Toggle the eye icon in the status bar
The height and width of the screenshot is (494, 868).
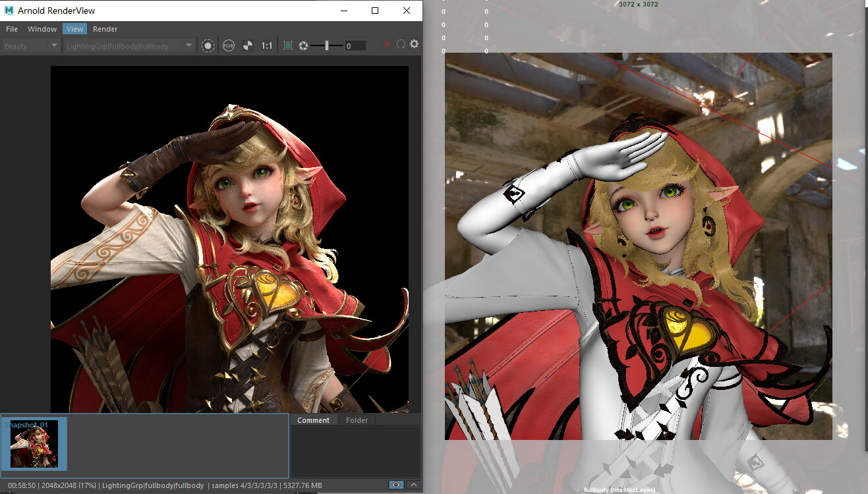point(396,485)
